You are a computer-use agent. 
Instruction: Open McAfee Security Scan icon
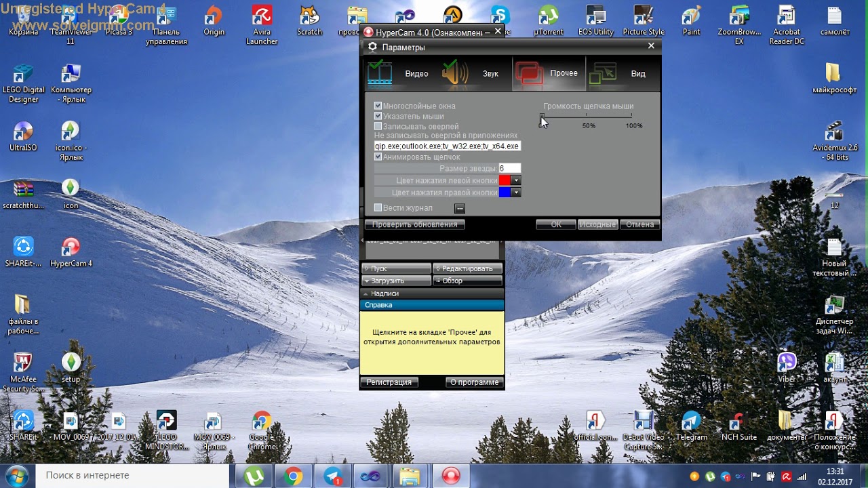pos(24,372)
